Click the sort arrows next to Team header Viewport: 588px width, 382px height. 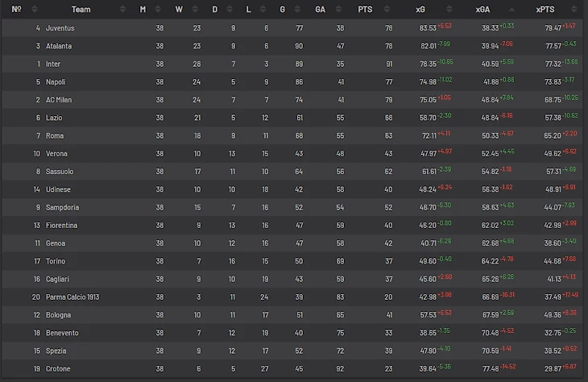(123, 10)
